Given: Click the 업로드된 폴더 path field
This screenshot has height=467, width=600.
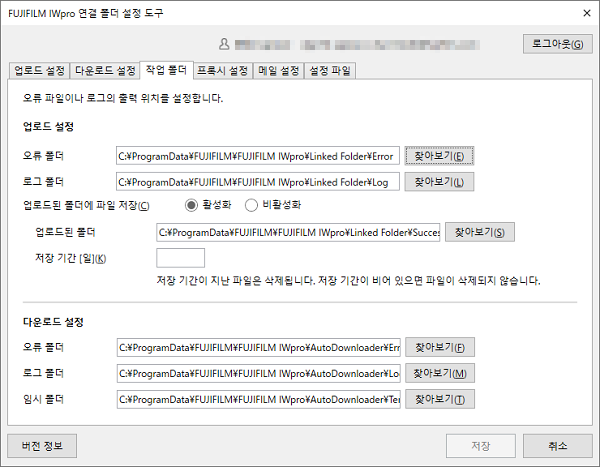Looking at the screenshot, I should [298, 232].
